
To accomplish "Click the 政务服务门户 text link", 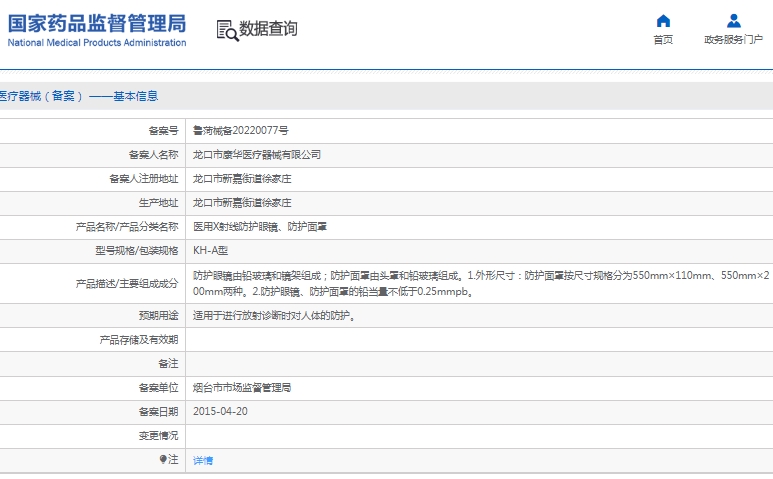I will (x=734, y=40).
